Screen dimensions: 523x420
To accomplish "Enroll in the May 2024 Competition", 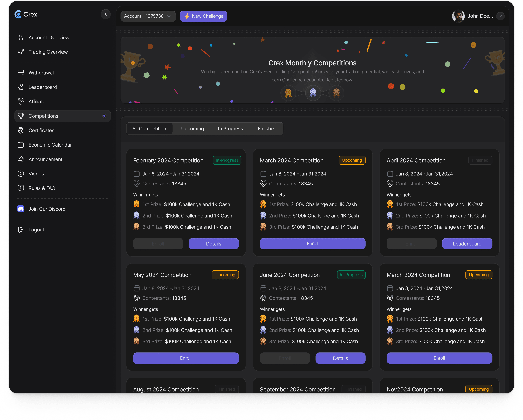I will pyautogui.click(x=186, y=358).
